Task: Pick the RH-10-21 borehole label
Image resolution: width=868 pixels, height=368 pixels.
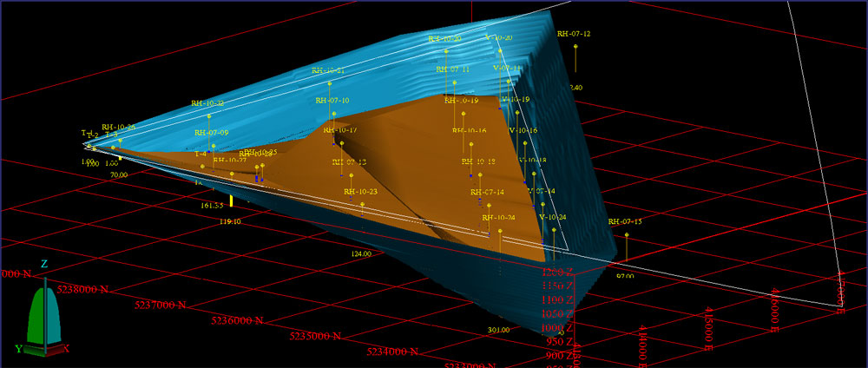Action: click(x=328, y=70)
